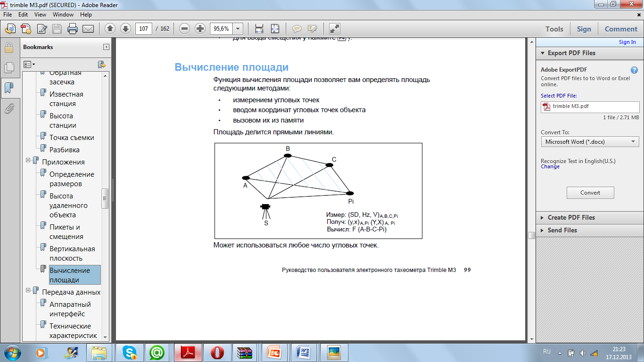Open the Help menu
644x362 pixels.
(86, 15)
